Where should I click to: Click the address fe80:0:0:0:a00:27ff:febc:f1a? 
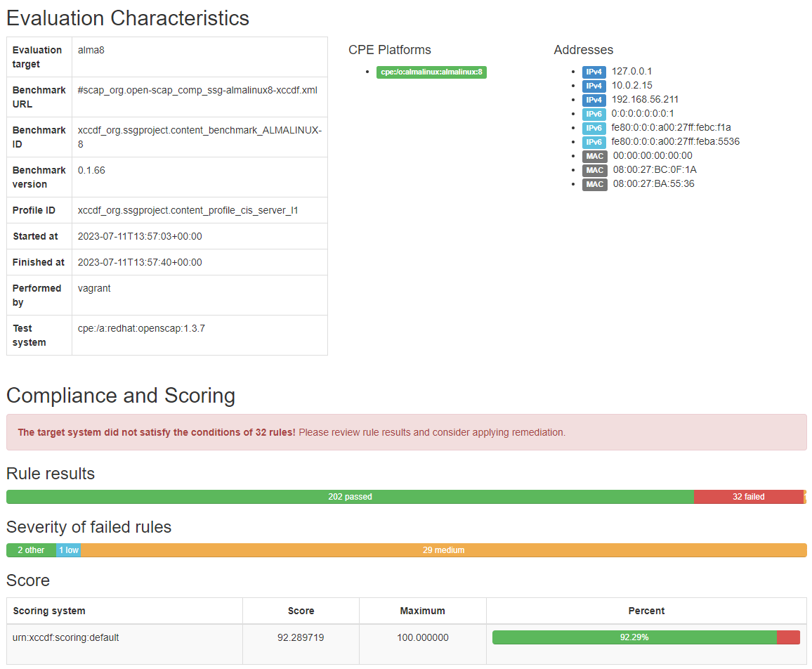671,127
